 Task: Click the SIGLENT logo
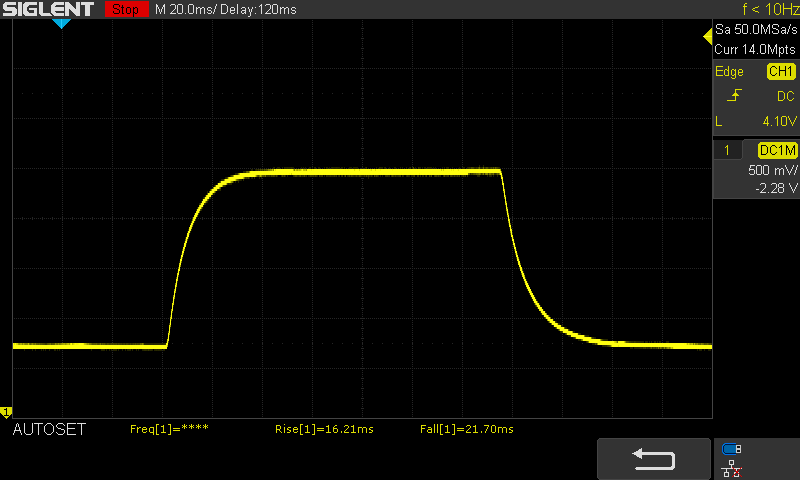(x=48, y=9)
